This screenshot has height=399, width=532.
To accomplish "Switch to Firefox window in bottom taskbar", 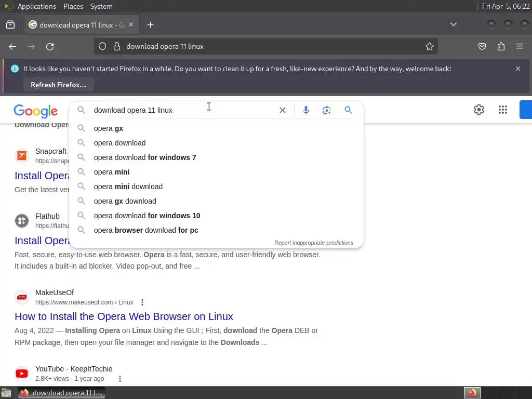I will [61, 393].
